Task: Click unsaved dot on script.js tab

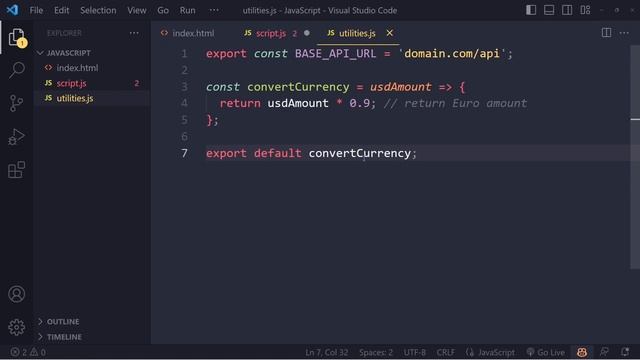Action: click(x=307, y=33)
